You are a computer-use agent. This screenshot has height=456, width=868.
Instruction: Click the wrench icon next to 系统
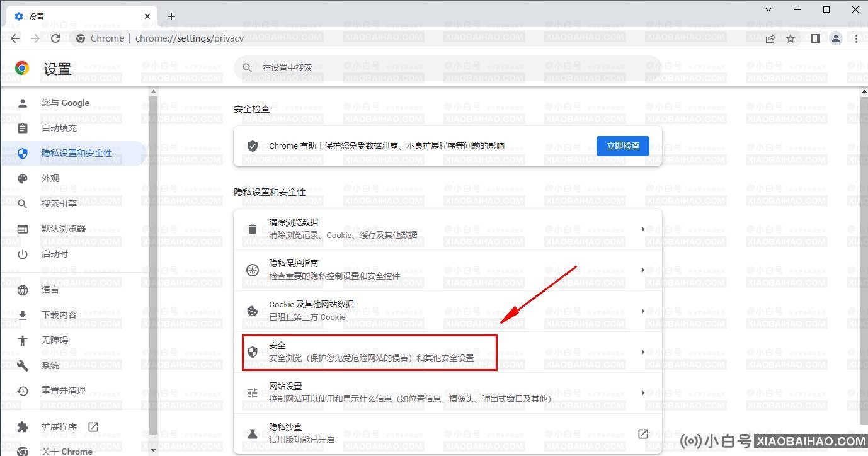[23, 365]
